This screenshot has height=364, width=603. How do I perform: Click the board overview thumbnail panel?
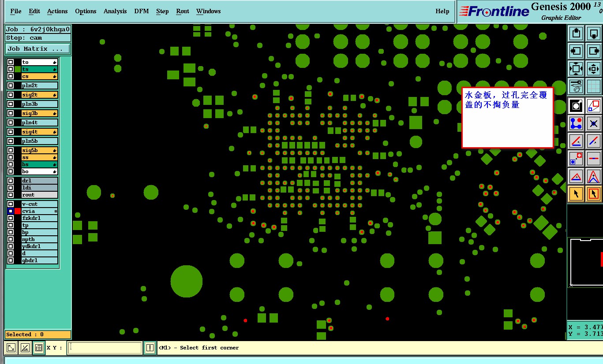point(585,262)
